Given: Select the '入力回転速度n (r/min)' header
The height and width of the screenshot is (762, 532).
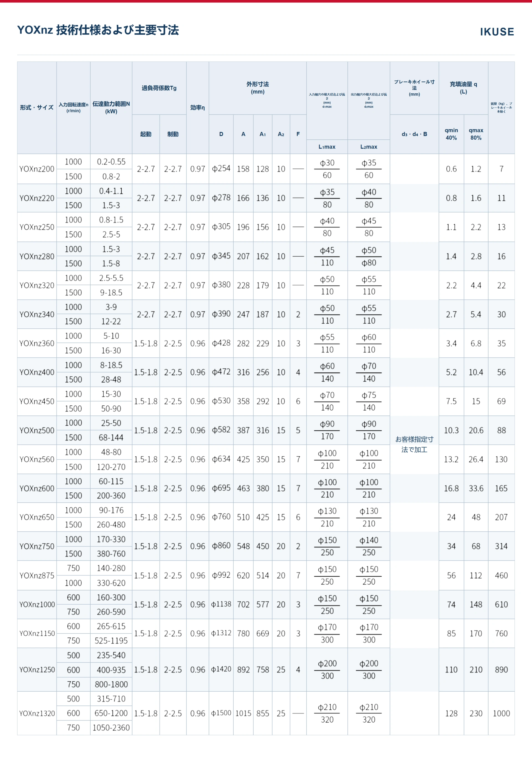Looking at the screenshot, I should tap(73, 108).
